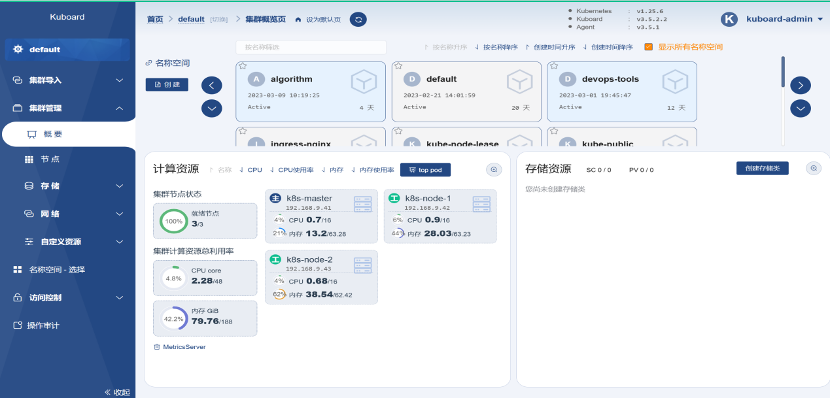830x398 pixels.
Task: Click the star on the devops-tools namespace card
Action: tap(554, 66)
